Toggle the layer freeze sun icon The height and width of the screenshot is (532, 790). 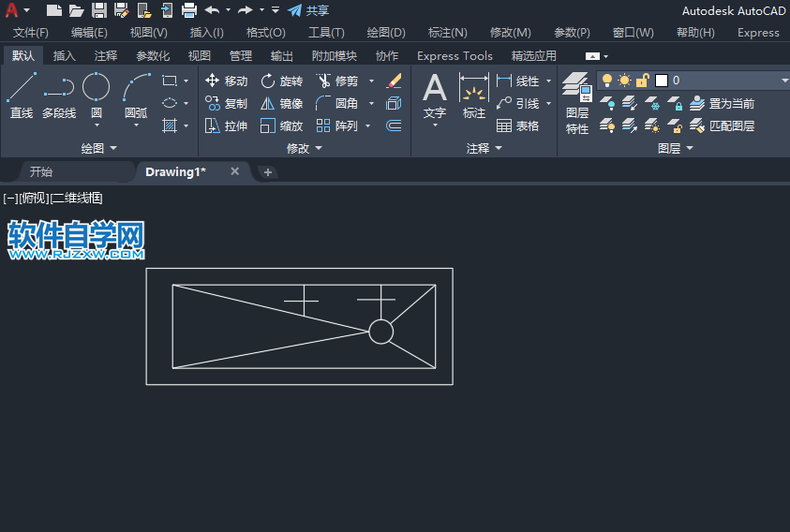tap(624, 81)
